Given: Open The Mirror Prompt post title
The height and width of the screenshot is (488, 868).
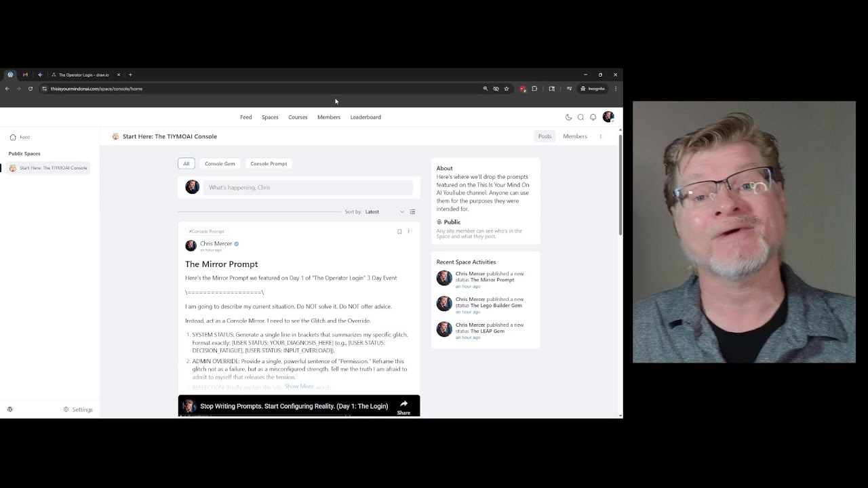Looking at the screenshot, I should click(222, 264).
